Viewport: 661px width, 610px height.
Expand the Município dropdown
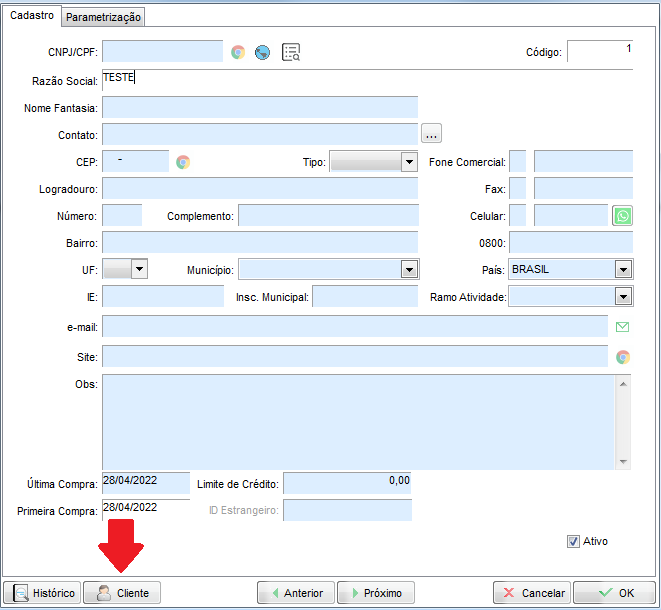click(x=409, y=269)
